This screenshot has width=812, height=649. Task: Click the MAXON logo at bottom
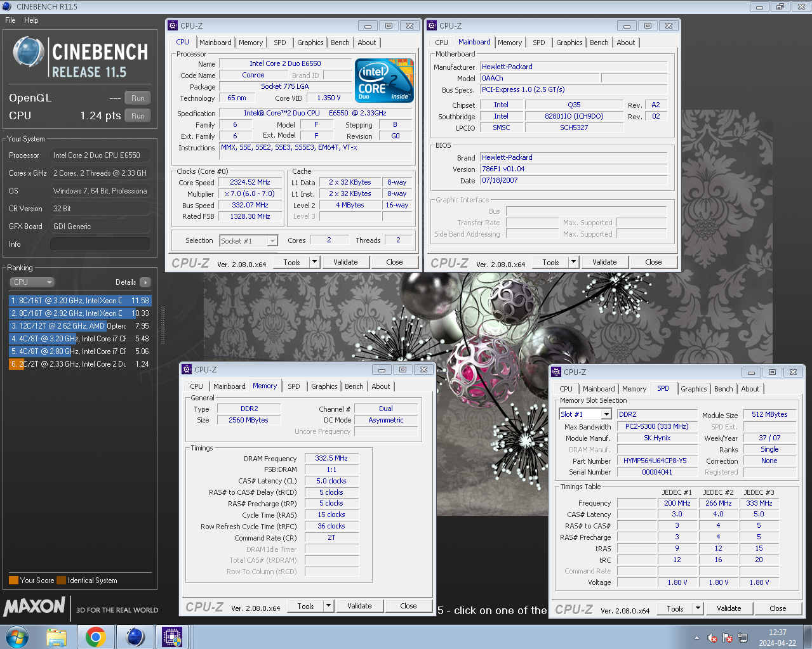click(34, 606)
